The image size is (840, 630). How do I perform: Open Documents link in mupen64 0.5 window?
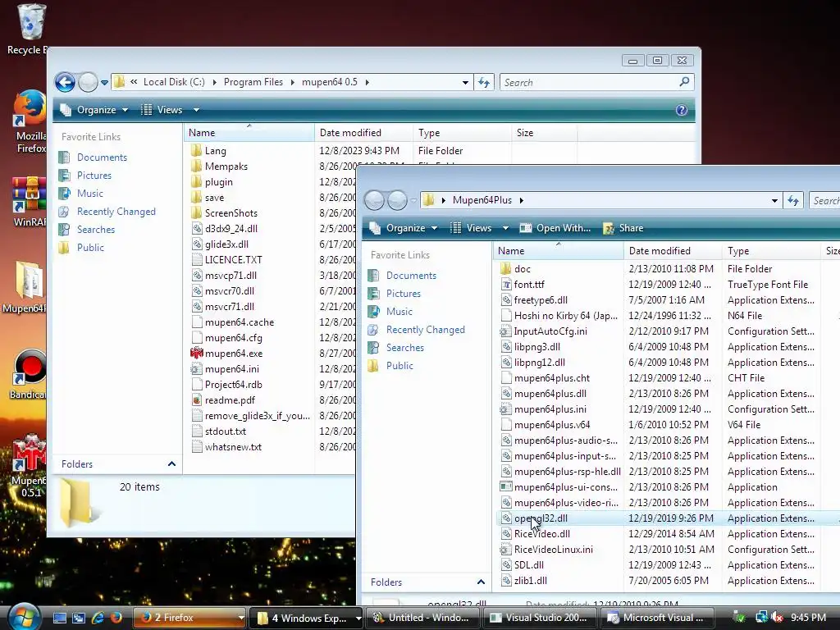pos(102,157)
